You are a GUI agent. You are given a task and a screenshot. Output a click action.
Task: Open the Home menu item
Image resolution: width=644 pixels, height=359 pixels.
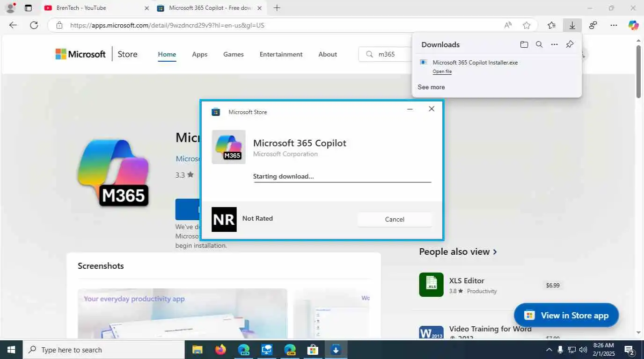pyautogui.click(x=167, y=54)
